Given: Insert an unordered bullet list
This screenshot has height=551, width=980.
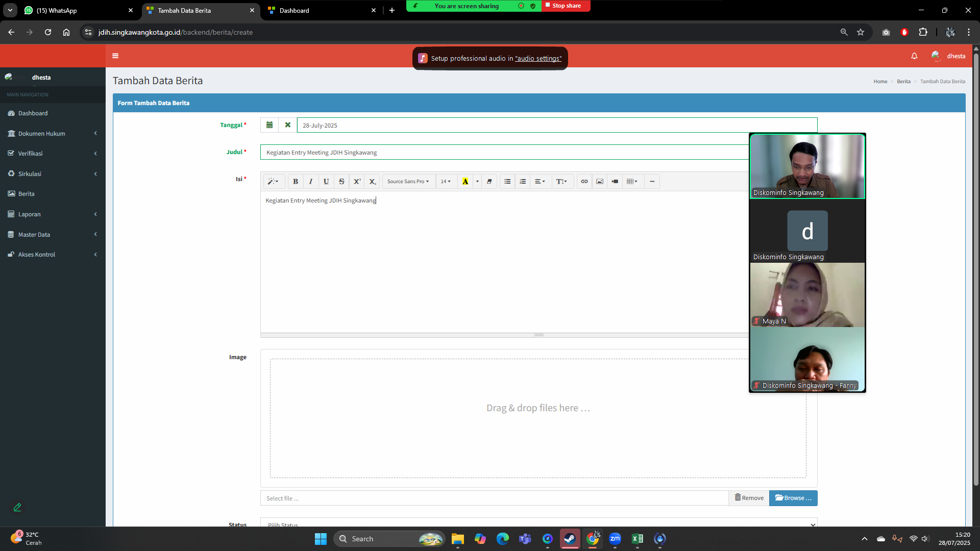Looking at the screenshot, I should tap(507, 182).
